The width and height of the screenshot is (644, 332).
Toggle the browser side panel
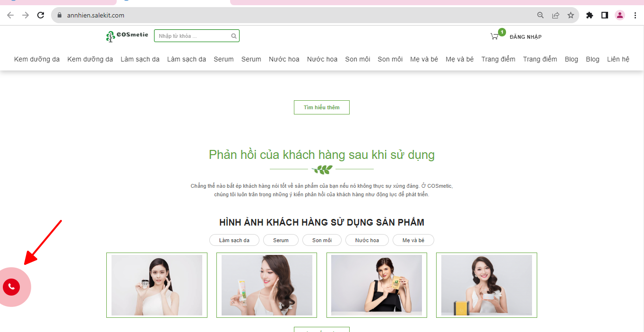coord(604,15)
